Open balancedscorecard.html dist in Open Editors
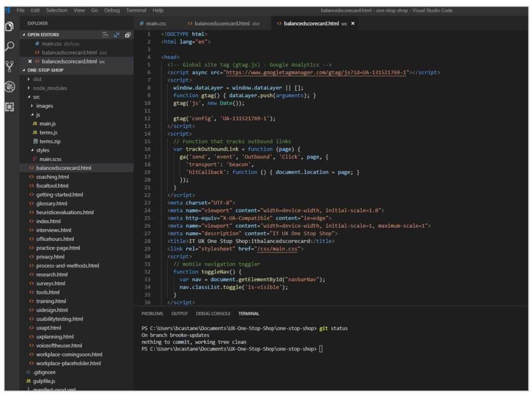This screenshot has height=394, width=532. click(77, 53)
